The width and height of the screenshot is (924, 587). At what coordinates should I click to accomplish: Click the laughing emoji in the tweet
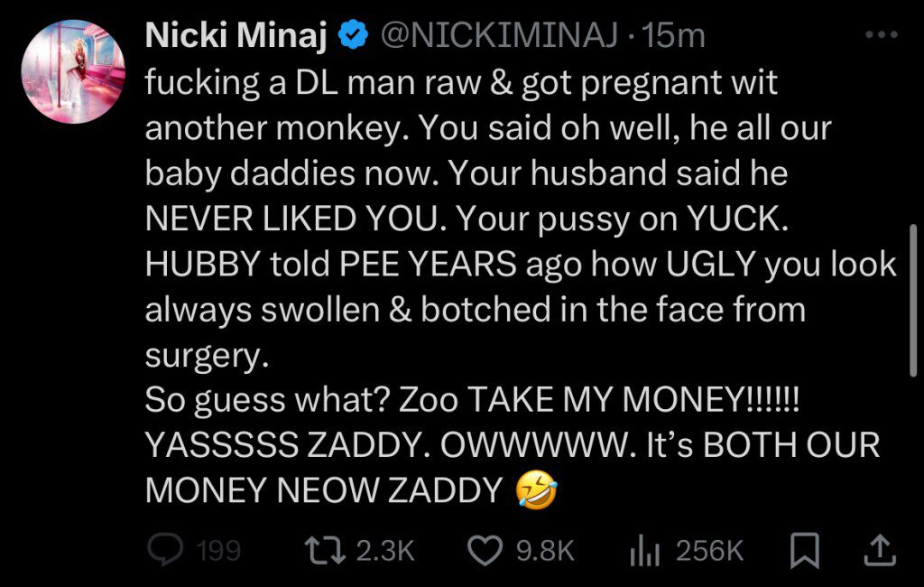tap(536, 490)
